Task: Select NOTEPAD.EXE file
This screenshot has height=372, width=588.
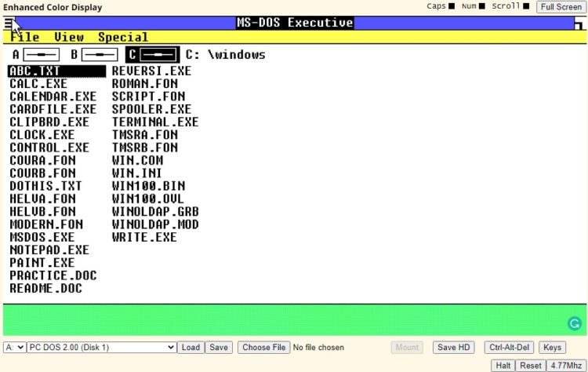Action: 49,250
